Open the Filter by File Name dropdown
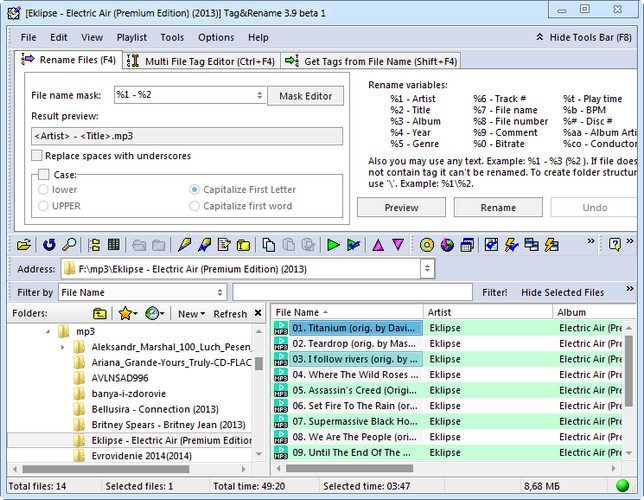The width and height of the screenshot is (644, 500). [x=220, y=293]
